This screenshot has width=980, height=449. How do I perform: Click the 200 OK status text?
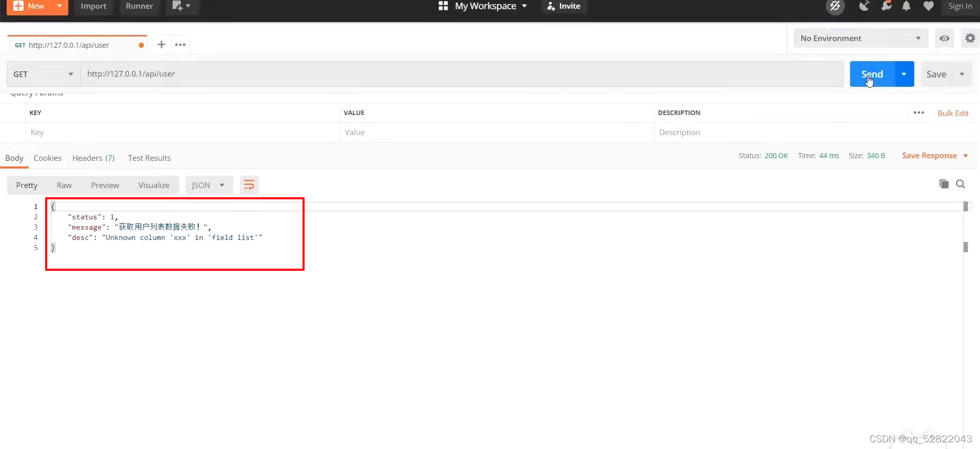coord(776,156)
